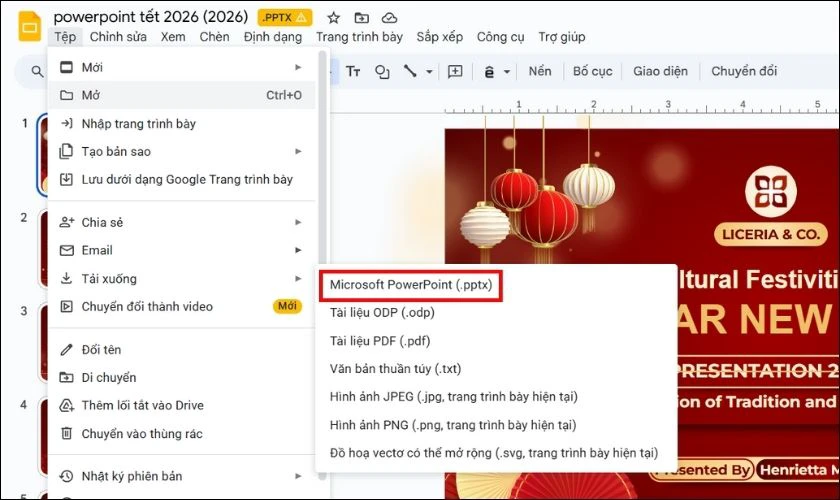Expand the Tải xuống submenu

coord(182,279)
